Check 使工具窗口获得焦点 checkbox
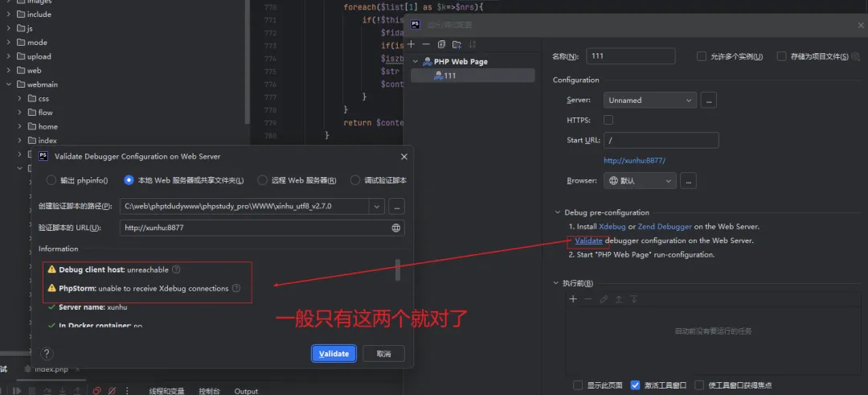Image resolution: width=868 pixels, height=395 pixels. 700,385
